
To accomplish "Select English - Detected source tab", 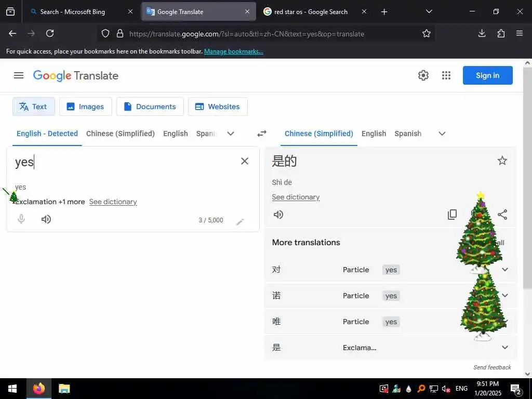I will click(x=47, y=134).
